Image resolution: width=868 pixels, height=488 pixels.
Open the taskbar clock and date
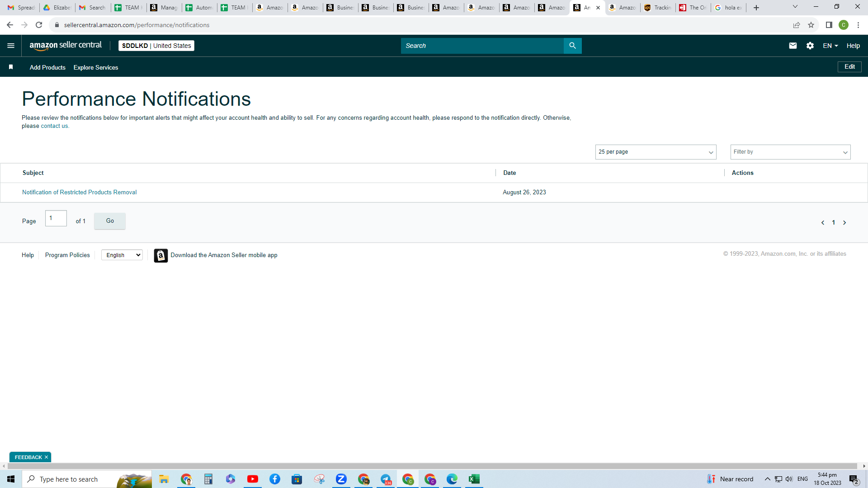point(827,479)
